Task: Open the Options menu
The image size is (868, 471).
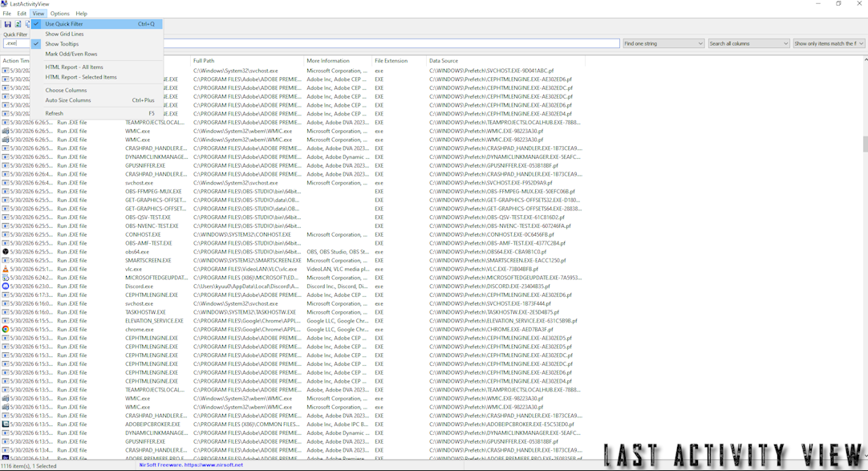Action: [x=60, y=14]
